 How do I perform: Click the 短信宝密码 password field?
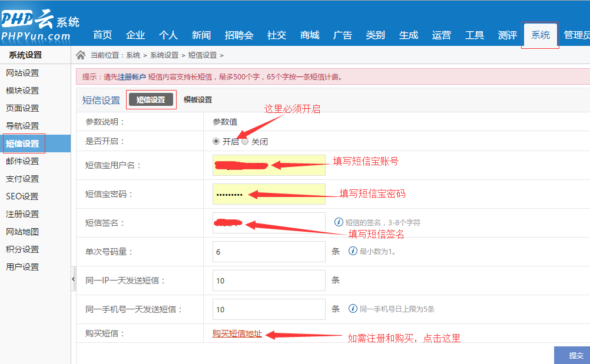pyautogui.click(x=269, y=194)
